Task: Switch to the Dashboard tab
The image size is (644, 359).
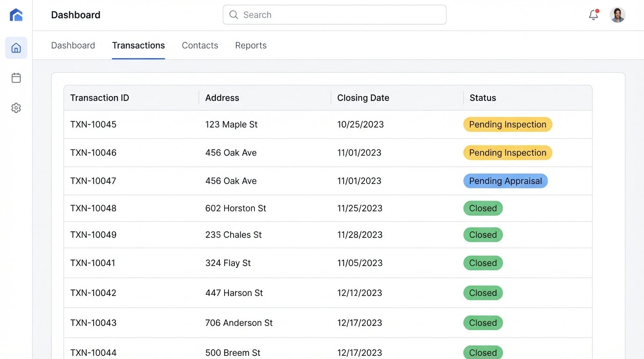Action: click(x=73, y=45)
